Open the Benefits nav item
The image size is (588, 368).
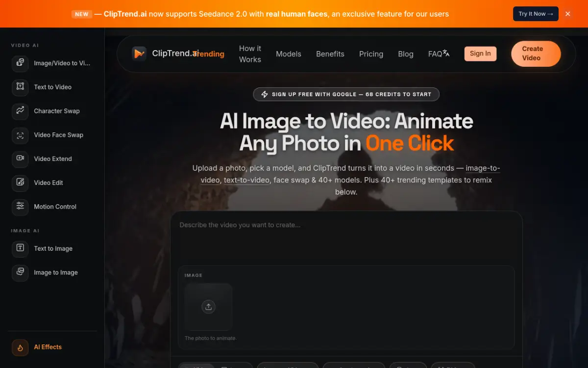[x=330, y=54]
